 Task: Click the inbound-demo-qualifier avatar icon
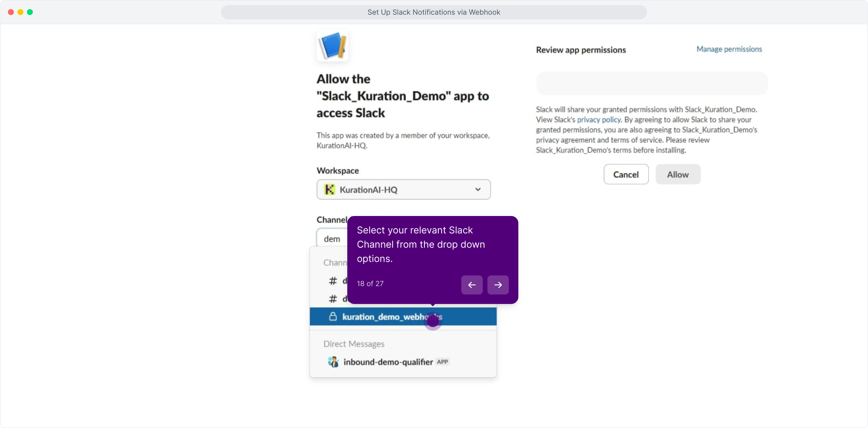point(333,362)
